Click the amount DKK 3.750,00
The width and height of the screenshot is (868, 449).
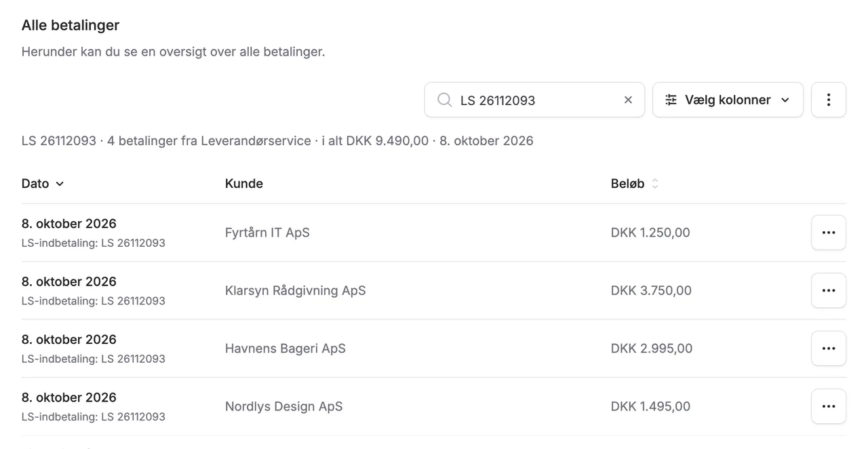click(x=651, y=290)
